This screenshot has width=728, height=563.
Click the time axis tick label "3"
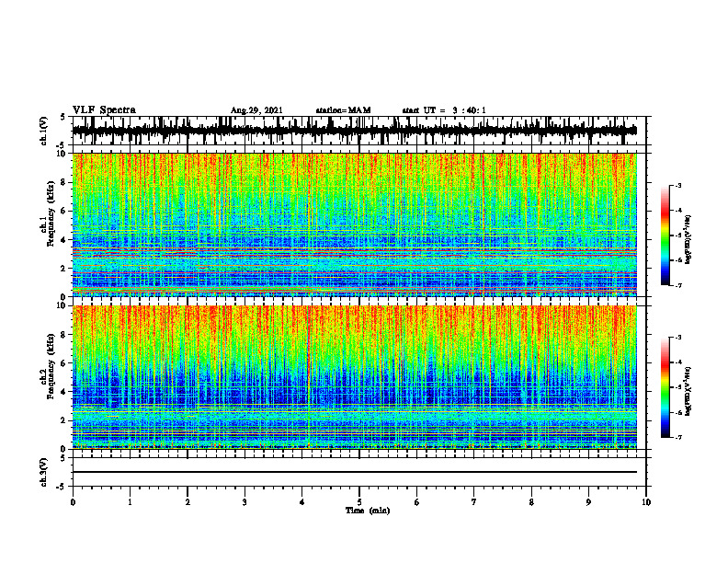pos(245,502)
